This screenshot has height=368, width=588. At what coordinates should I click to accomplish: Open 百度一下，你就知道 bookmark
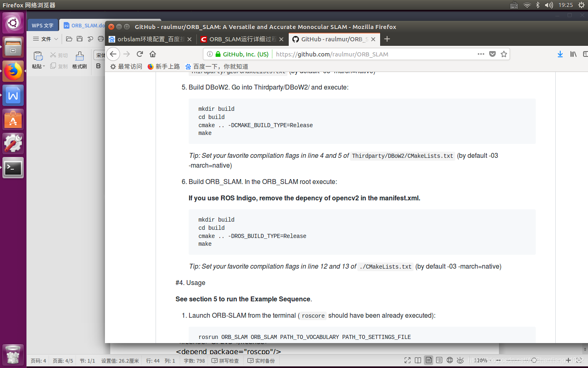(216, 66)
